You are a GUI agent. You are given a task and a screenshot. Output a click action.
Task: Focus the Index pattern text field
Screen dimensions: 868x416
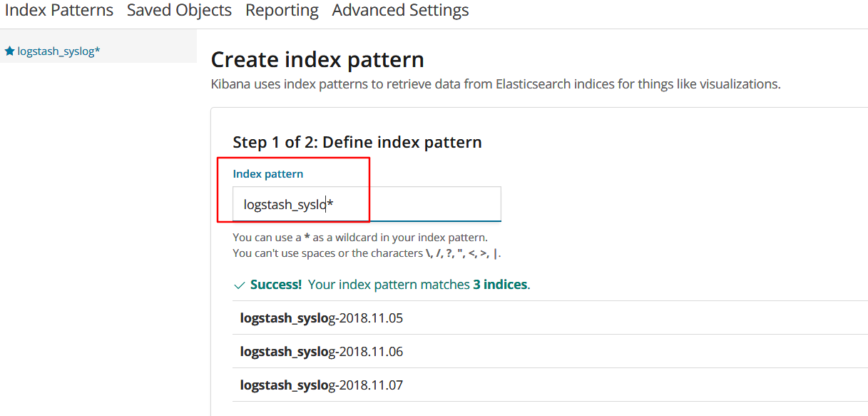point(367,205)
